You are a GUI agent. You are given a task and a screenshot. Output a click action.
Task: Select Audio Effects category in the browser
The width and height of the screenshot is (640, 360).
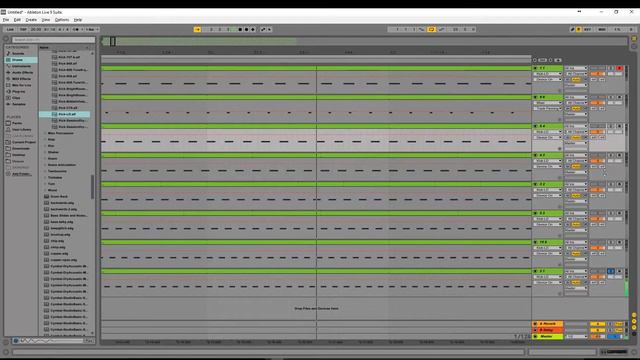tap(22, 73)
